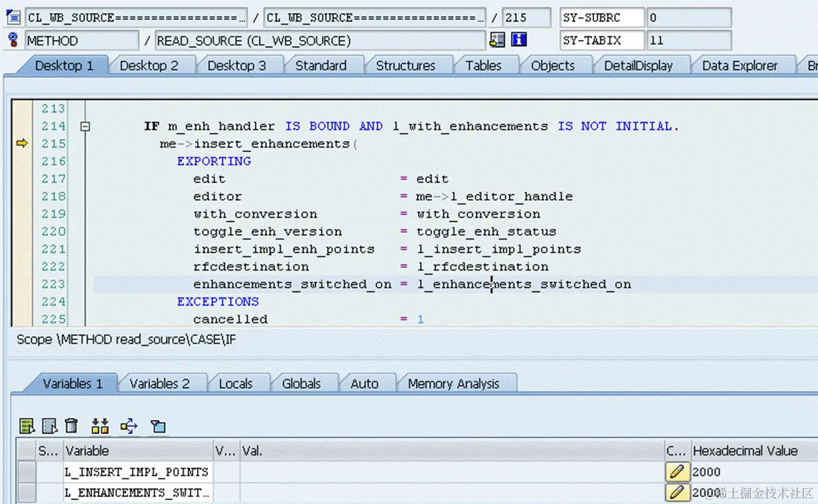Open the Objects tab
Image resolution: width=818 pixels, height=504 pixels.
[553, 65]
